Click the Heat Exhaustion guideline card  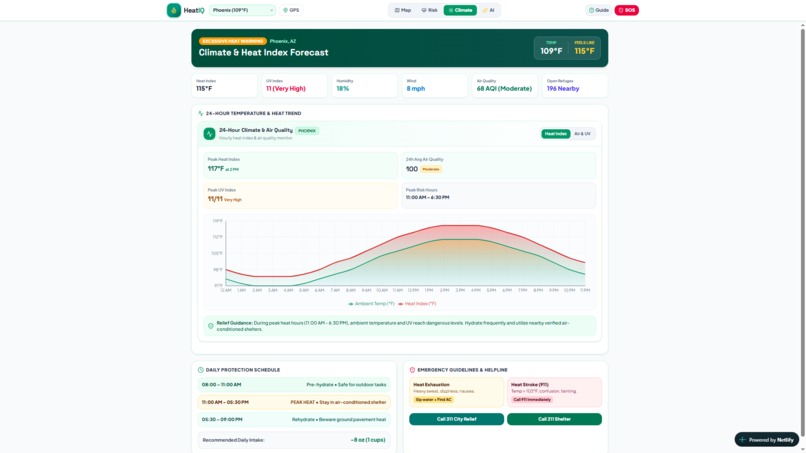[456, 392]
